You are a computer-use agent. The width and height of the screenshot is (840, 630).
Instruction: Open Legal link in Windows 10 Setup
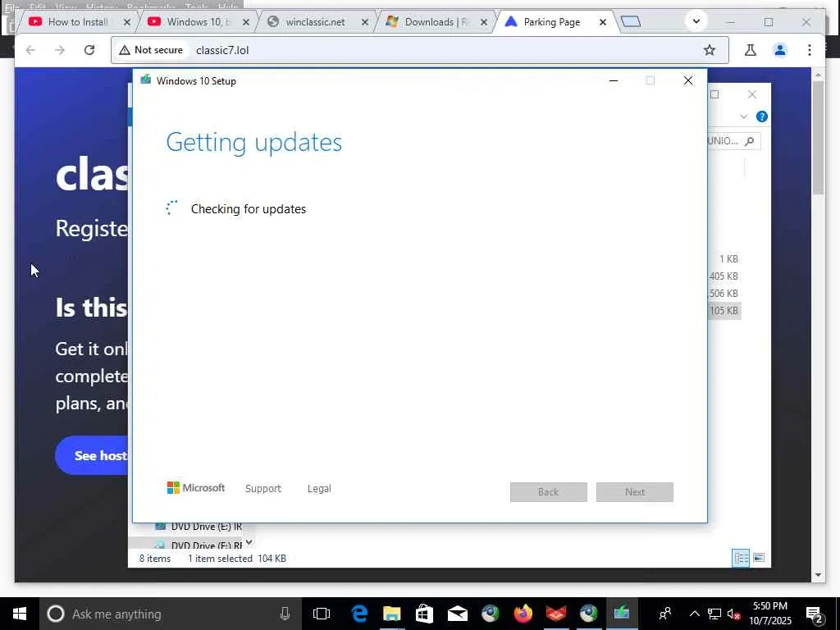319,489
